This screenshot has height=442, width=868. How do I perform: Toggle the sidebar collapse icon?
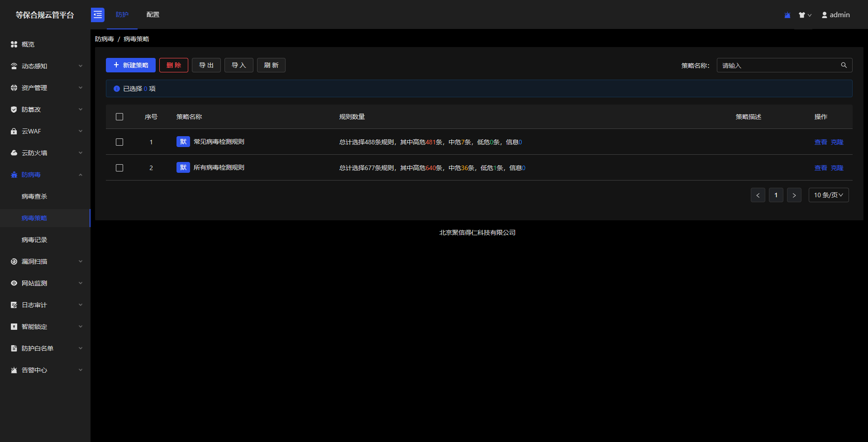[x=98, y=15]
